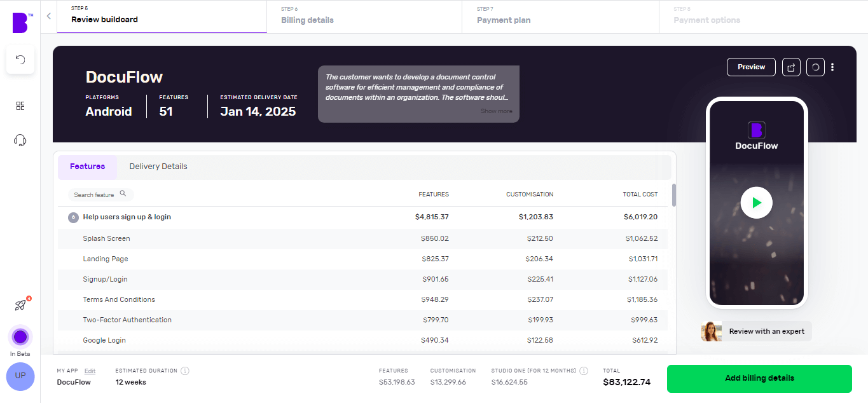Click the share icon next to Preview
Viewport: 868px width, 403px height.
point(791,67)
